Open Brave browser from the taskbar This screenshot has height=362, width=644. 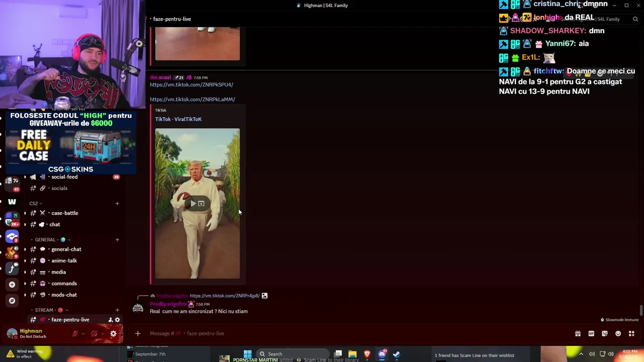click(x=367, y=354)
